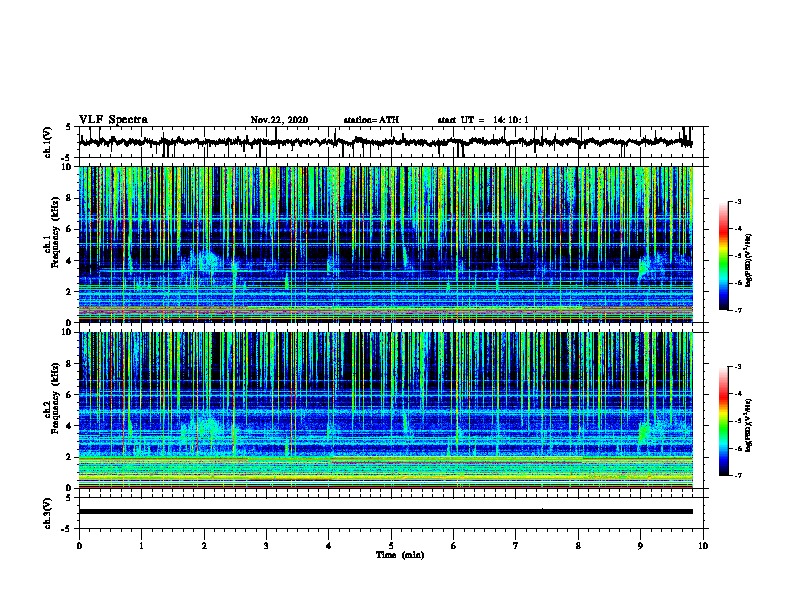Image resolution: width=792 pixels, height=612 pixels.
Task: Click the "Time (min)" axis label
Action: click(400, 555)
